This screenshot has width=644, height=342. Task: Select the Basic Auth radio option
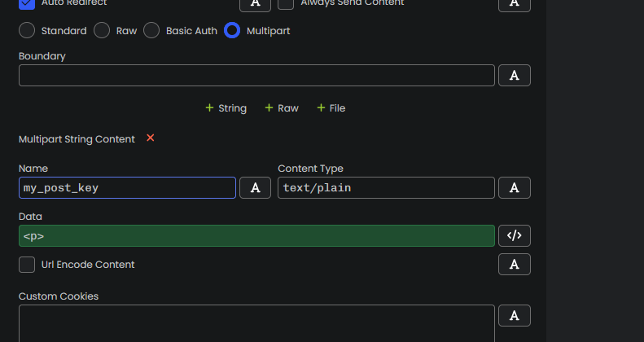click(151, 30)
